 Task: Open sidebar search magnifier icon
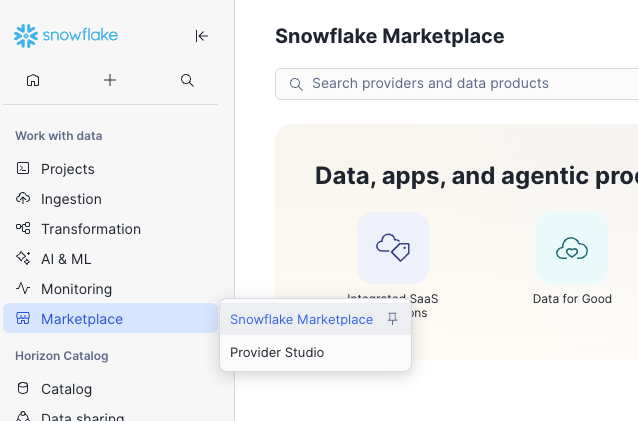coord(187,80)
